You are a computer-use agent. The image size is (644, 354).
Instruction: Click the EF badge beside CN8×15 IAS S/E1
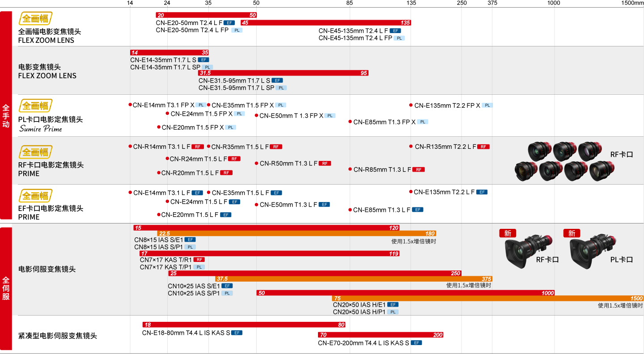(x=190, y=240)
